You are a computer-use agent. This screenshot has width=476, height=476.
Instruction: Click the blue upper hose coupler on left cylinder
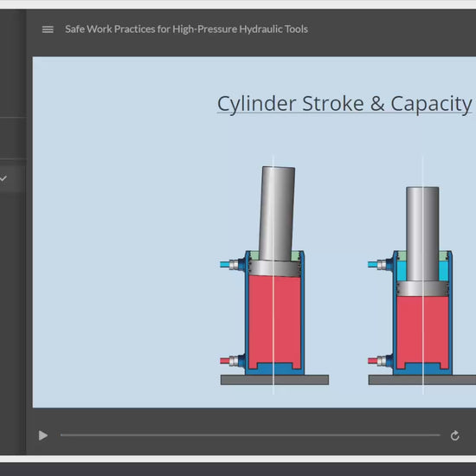231,265
